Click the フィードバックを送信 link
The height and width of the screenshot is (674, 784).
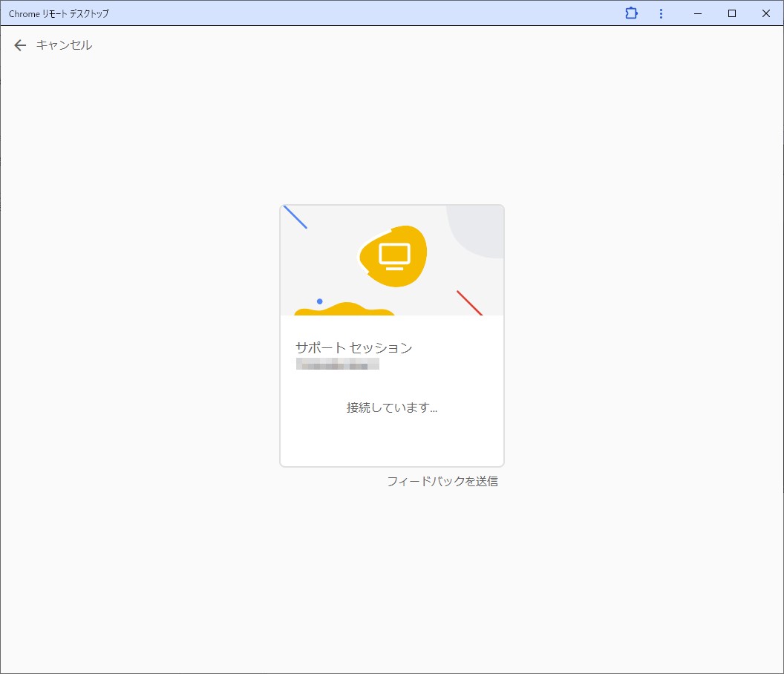click(442, 481)
